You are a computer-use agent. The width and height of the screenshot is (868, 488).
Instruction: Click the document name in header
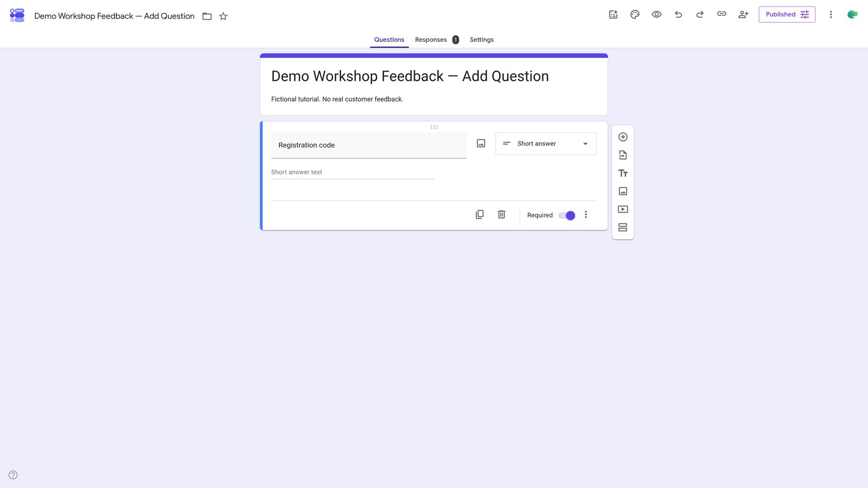tap(114, 16)
